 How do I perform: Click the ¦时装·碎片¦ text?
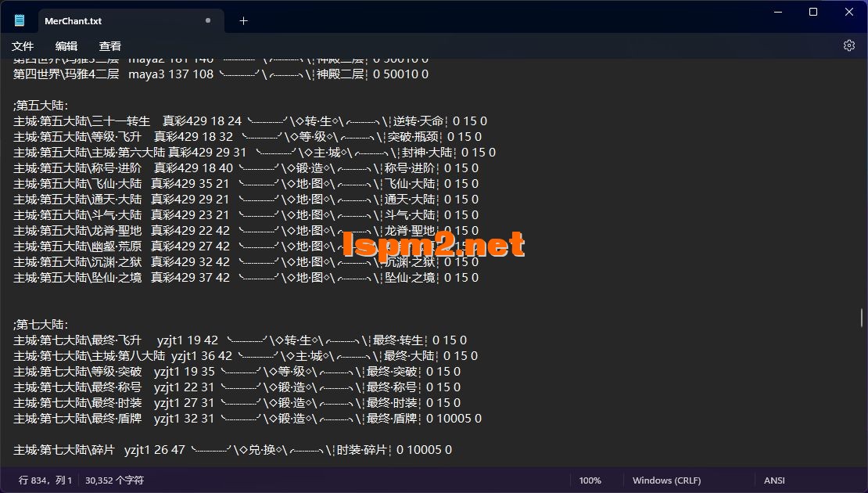point(362,450)
